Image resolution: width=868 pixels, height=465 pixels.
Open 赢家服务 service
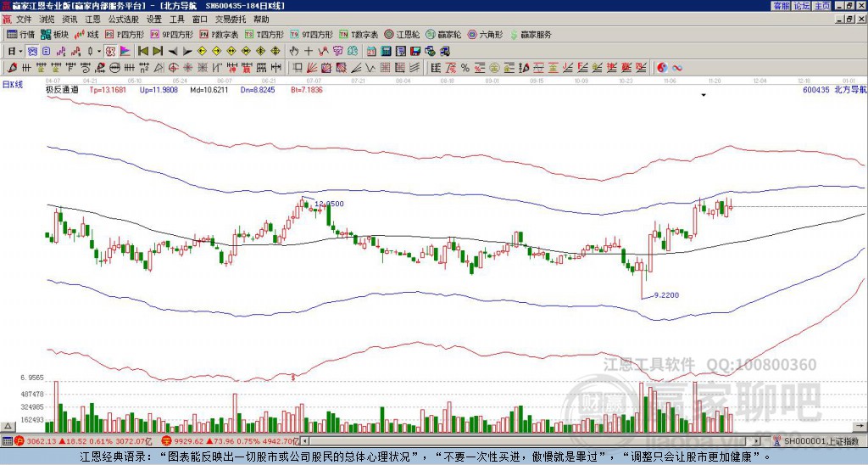tap(531, 34)
